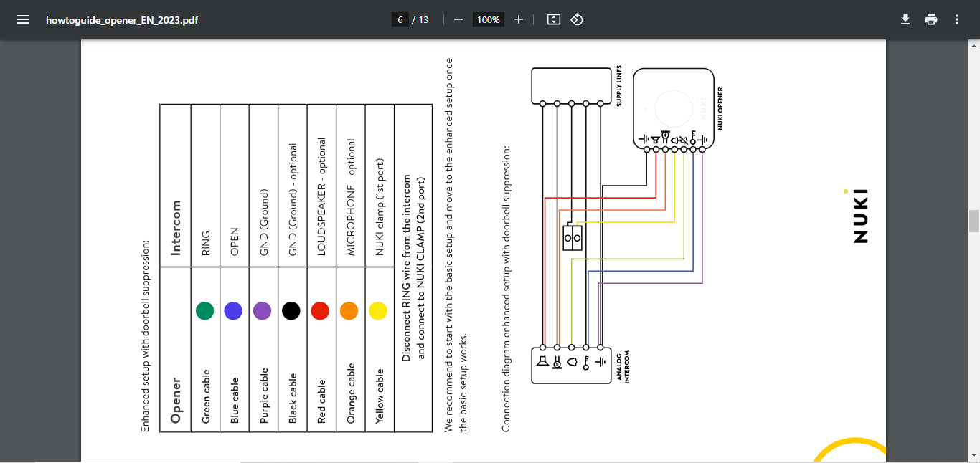The image size is (980, 463).
Task: Edit the current page number field
Action: (x=400, y=19)
